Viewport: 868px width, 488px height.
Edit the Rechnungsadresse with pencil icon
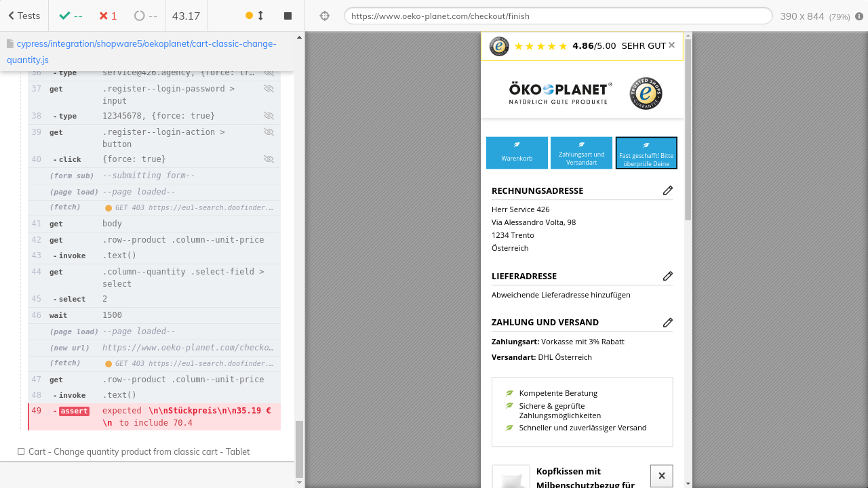tap(667, 190)
